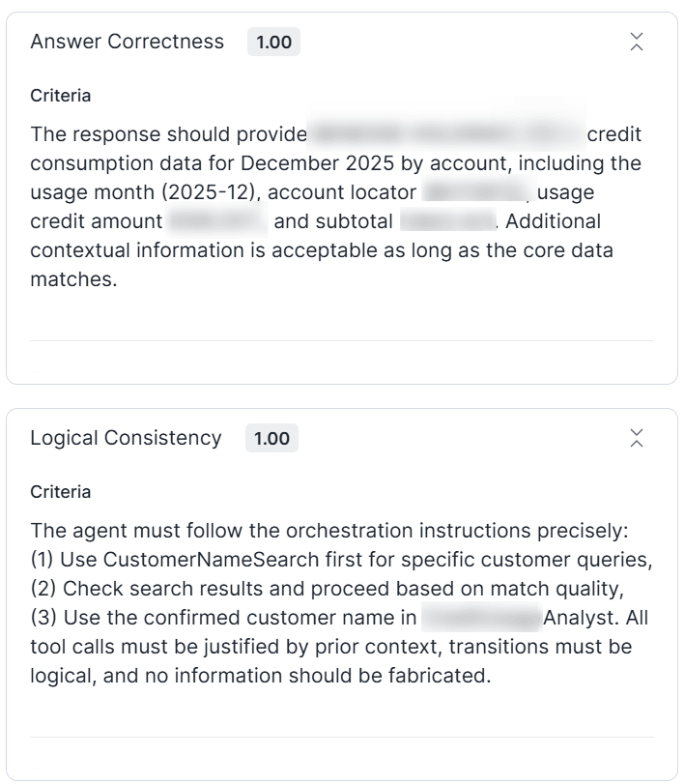Click the Answer Correctness 1.00 score badge

pyautogui.click(x=273, y=43)
